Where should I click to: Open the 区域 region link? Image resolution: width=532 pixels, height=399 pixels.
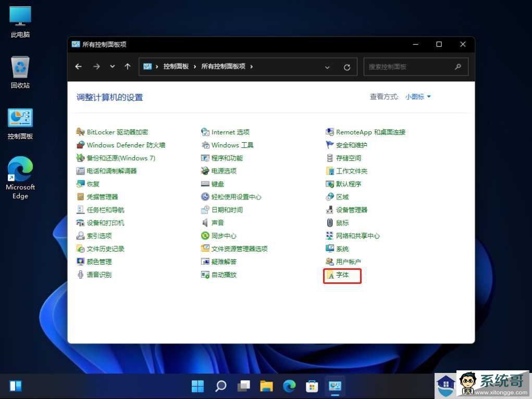(342, 197)
